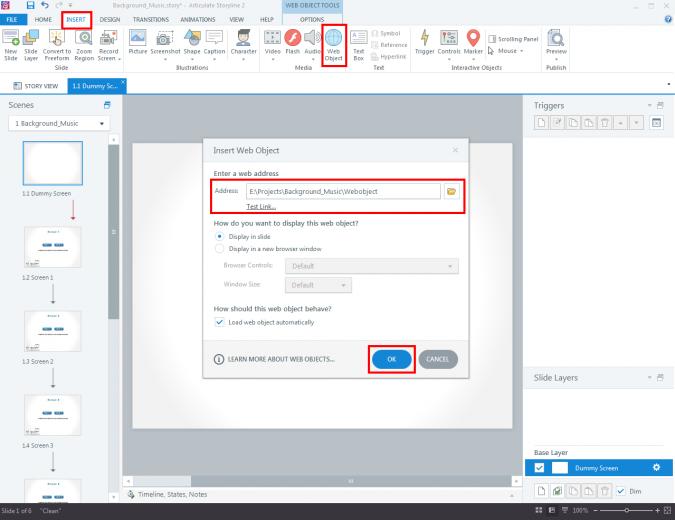Expand the Browser Controls dropdown
The width and height of the screenshot is (675, 520).
(372, 266)
